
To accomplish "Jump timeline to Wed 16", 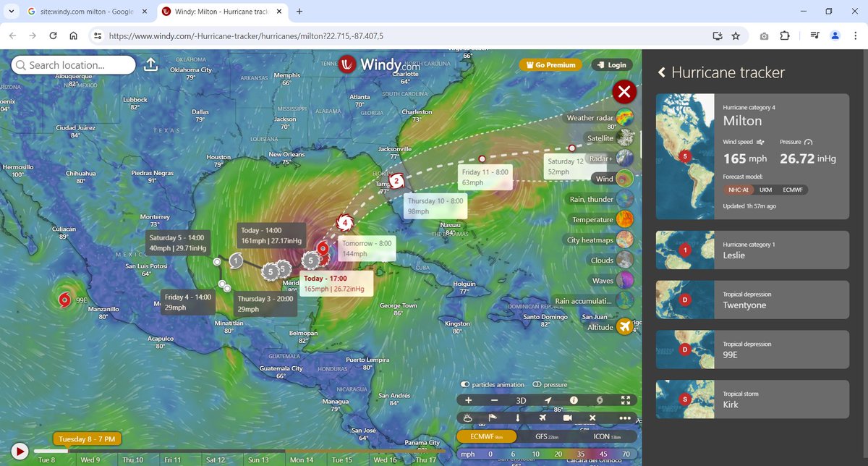I will 384,460.
